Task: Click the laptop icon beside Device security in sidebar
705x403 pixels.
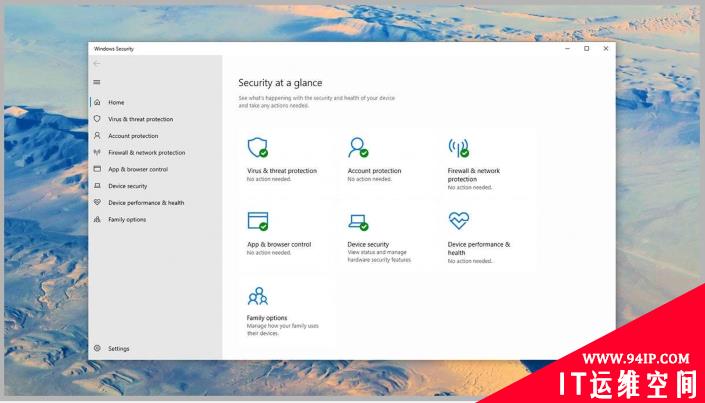Action: (x=97, y=186)
